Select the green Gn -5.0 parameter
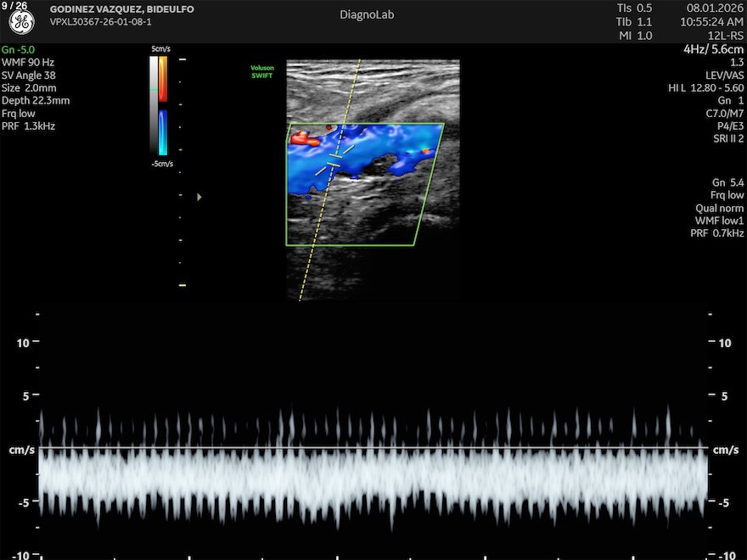The width and height of the screenshot is (747, 560). coord(18,50)
